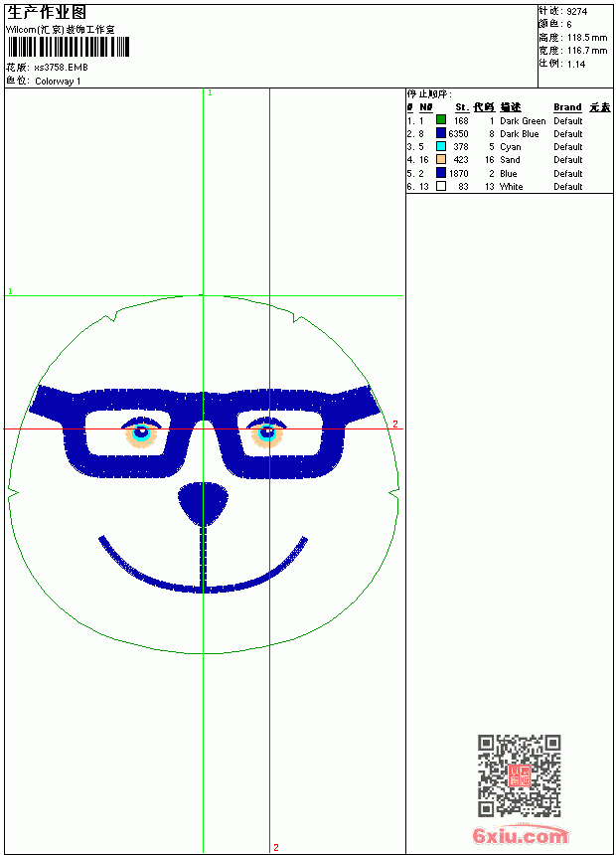Click the Sand color swatch

(x=441, y=159)
